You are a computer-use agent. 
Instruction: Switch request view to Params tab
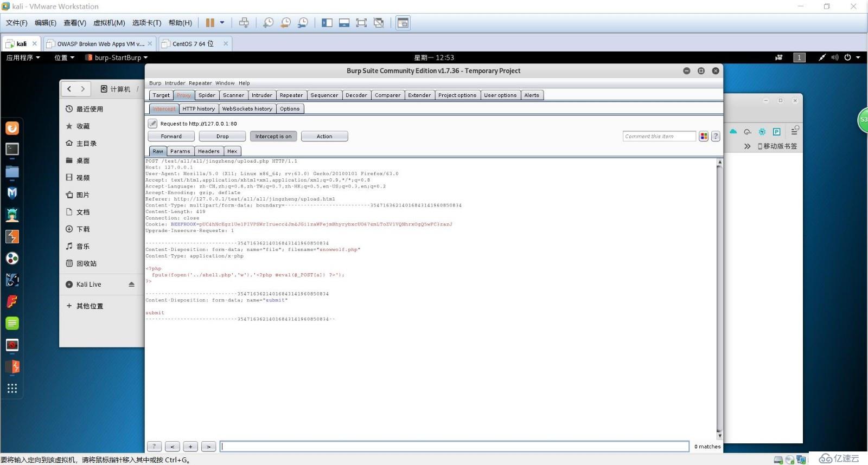(180, 151)
